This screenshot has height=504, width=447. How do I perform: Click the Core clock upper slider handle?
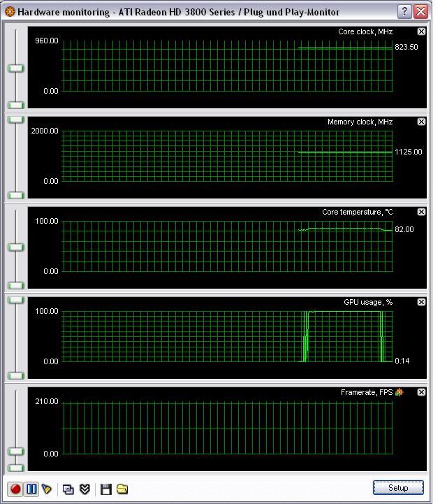point(16,69)
